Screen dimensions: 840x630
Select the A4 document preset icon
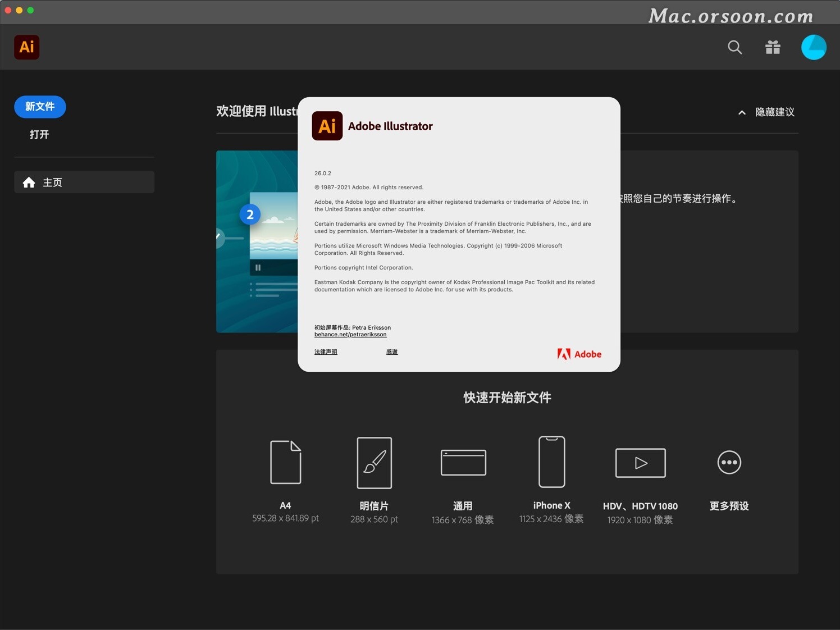285,462
